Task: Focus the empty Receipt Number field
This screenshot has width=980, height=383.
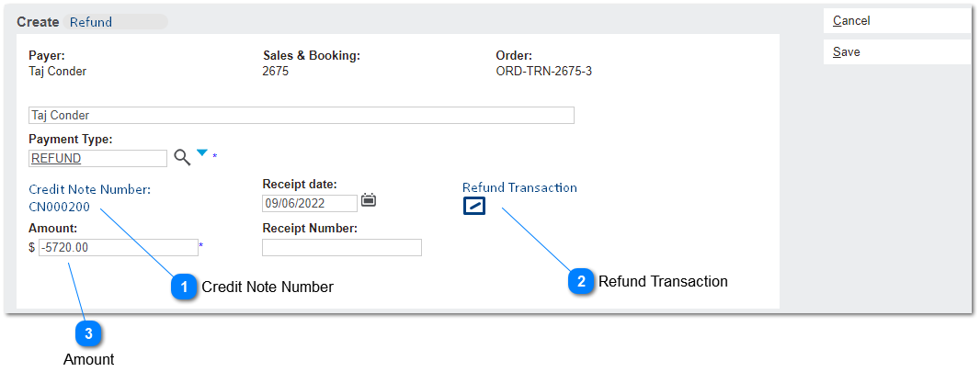Action: 342,247
